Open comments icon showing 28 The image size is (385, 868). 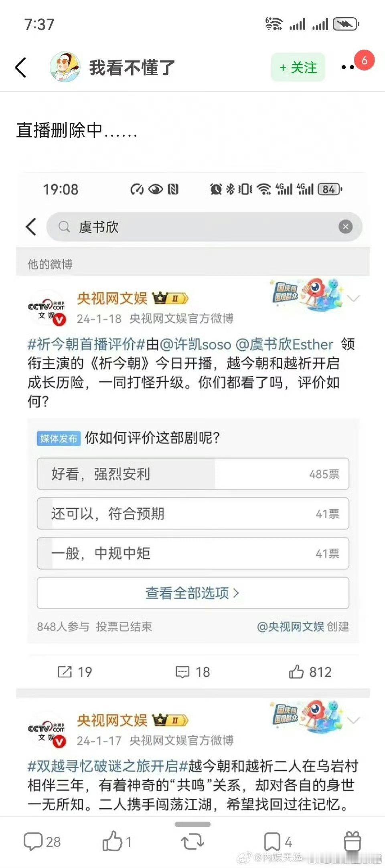click(x=42, y=842)
